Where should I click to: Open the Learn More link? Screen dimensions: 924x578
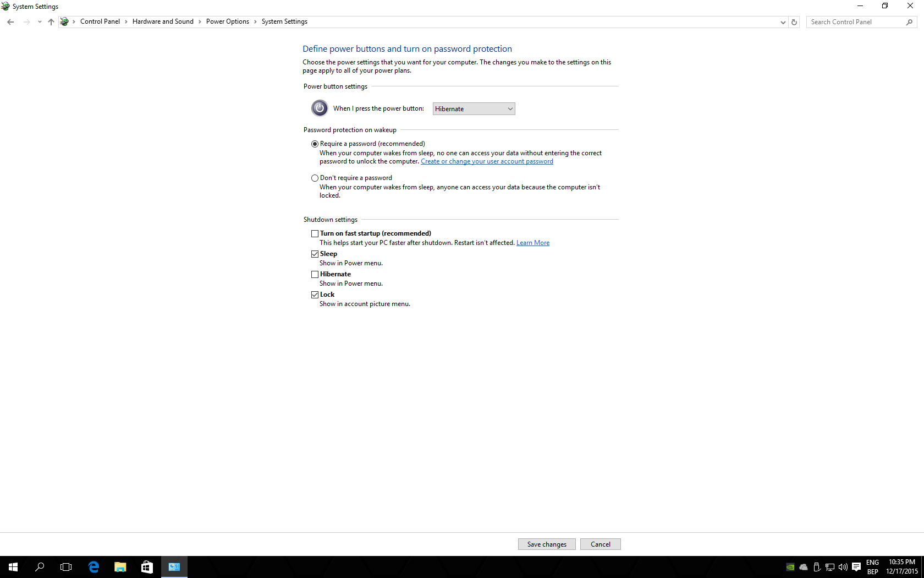tap(533, 243)
